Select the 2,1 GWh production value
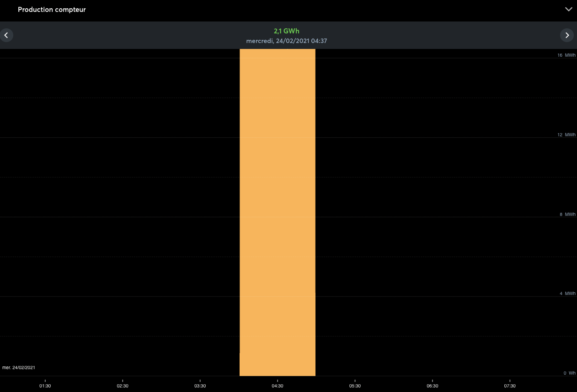This screenshot has width=577, height=392. (x=286, y=31)
